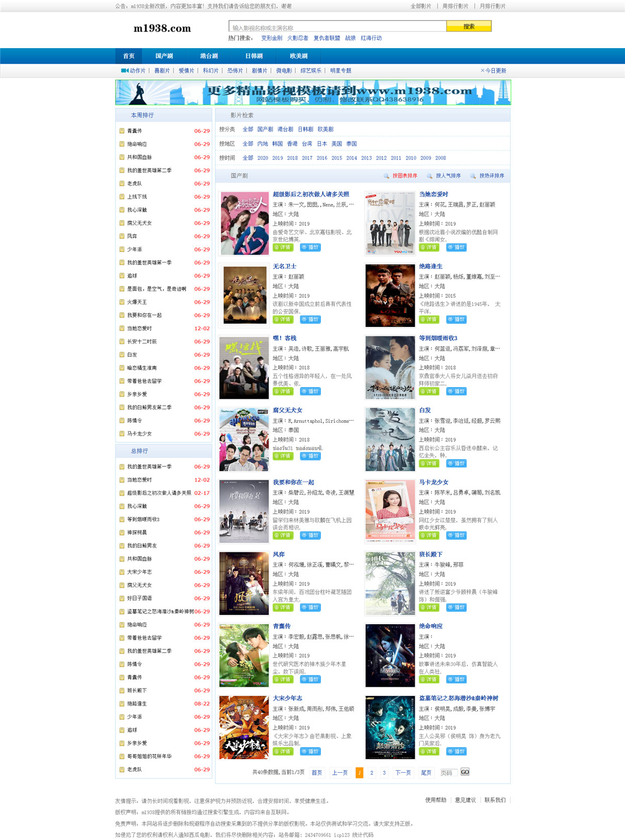Click the search input field for movie names

point(337,27)
